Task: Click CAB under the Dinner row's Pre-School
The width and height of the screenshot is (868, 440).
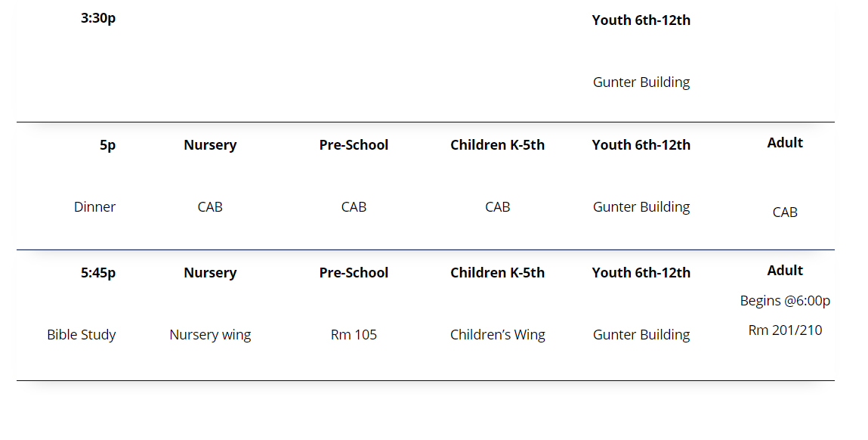Action: click(354, 207)
